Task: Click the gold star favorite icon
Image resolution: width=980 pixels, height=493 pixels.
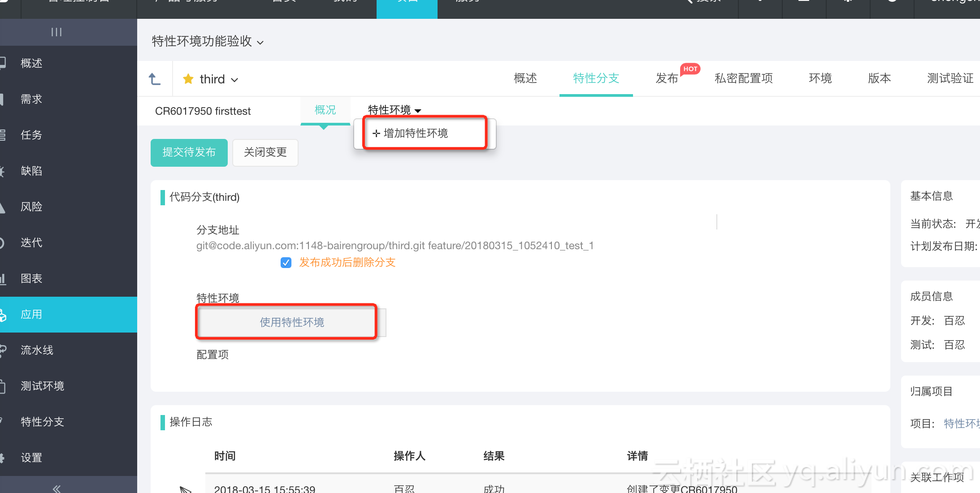Action: pos(188,79)
